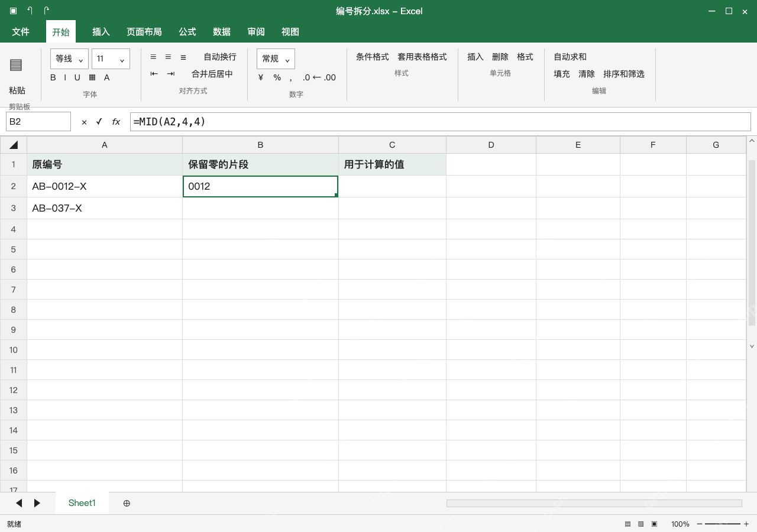Image resolution: width=757 pixels, height=532 pixels.
Task: Open the 文件 menu
Action: pos(21,32)
